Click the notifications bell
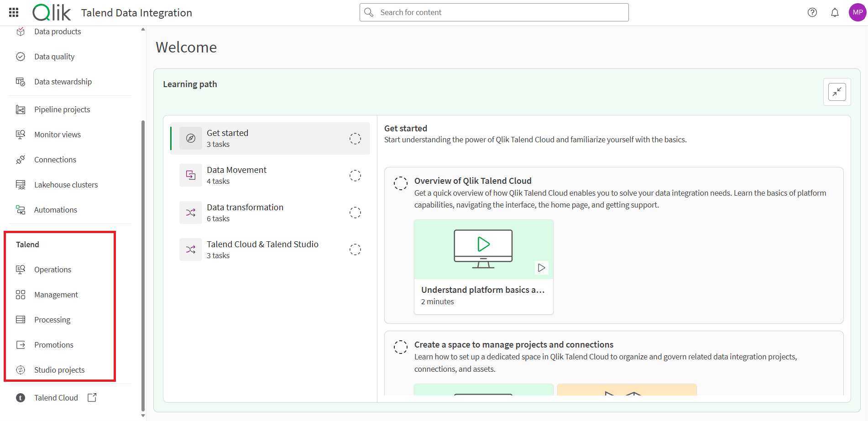 (835, 12)
